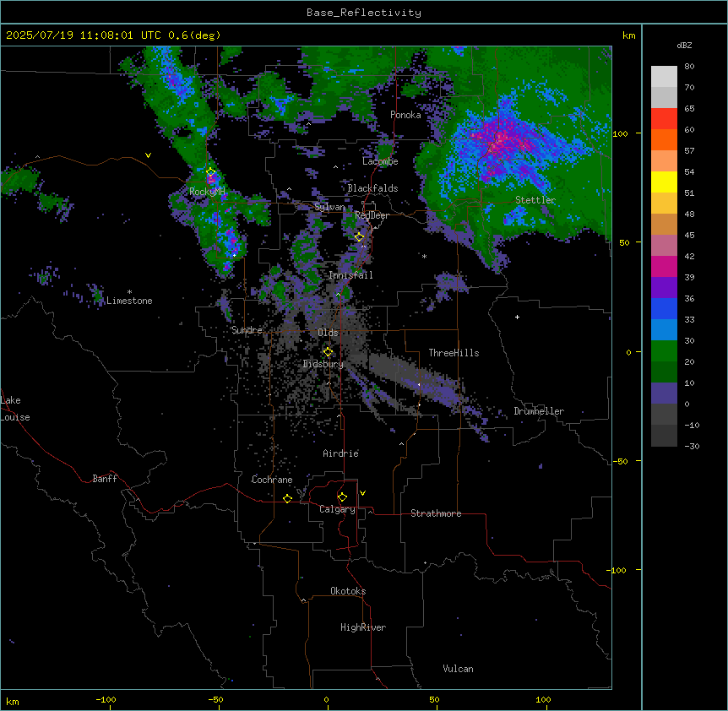This screenshot has height=711, width=728.
Task: Select the green 20-30 dBZ legend swatch
Action: pyautogui.click(x=664, y=351)
